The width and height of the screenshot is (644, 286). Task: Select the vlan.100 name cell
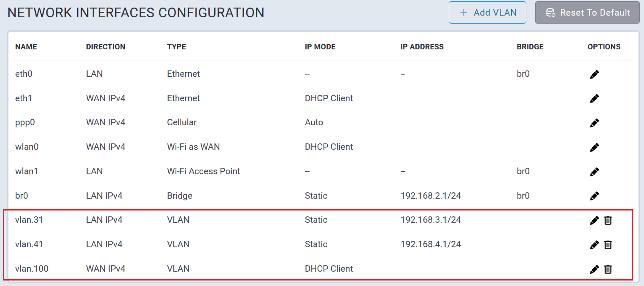tap(32, 269)
